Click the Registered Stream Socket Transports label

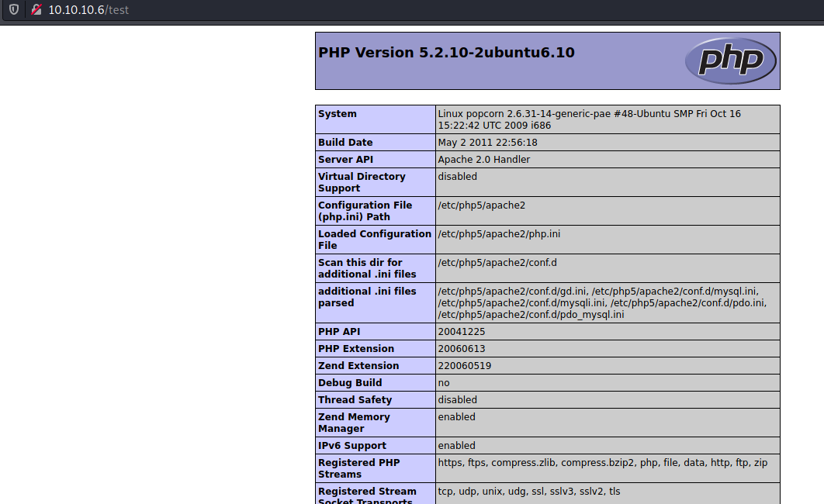point(367,495)
